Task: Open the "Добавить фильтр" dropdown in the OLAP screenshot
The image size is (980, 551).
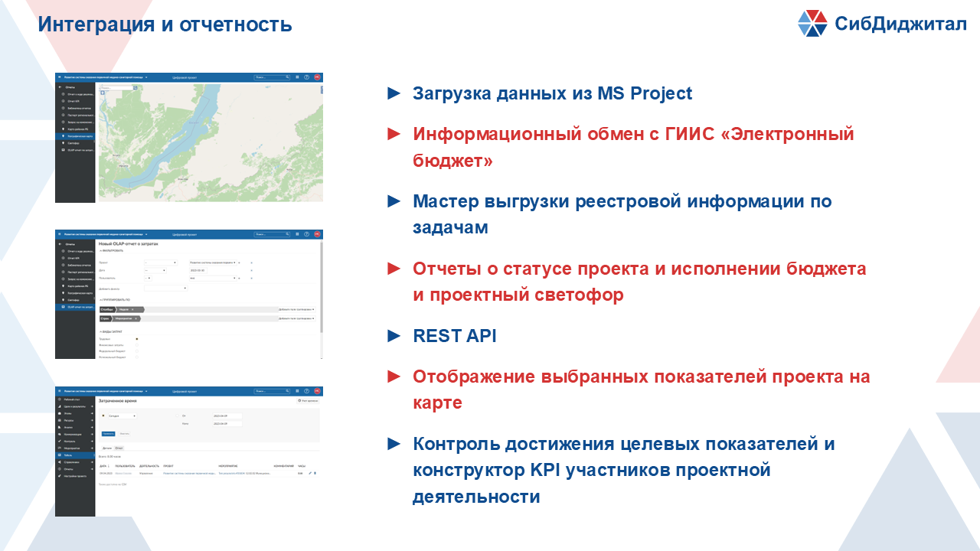Action: pyautogui.click(x=165, y=289)
